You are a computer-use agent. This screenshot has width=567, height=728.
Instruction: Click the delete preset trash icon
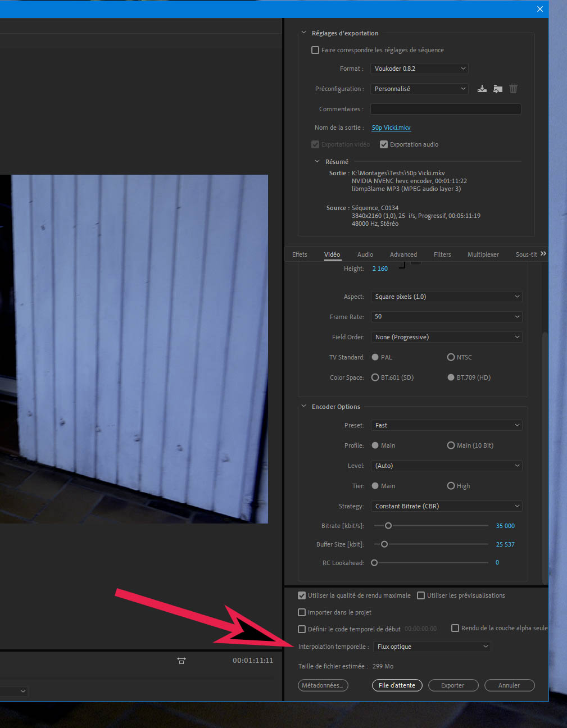click(x=513, y=89)
